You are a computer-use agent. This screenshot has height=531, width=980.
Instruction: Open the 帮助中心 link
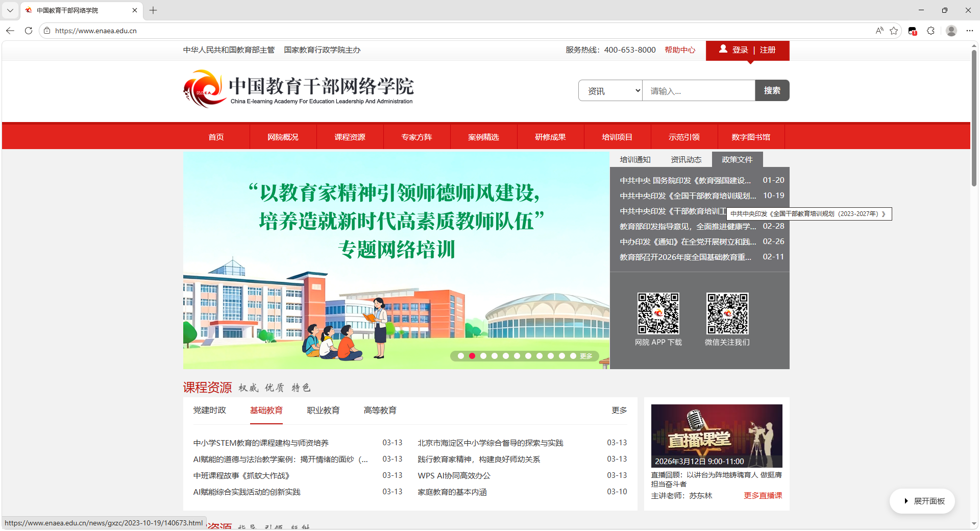click(679, 50)
